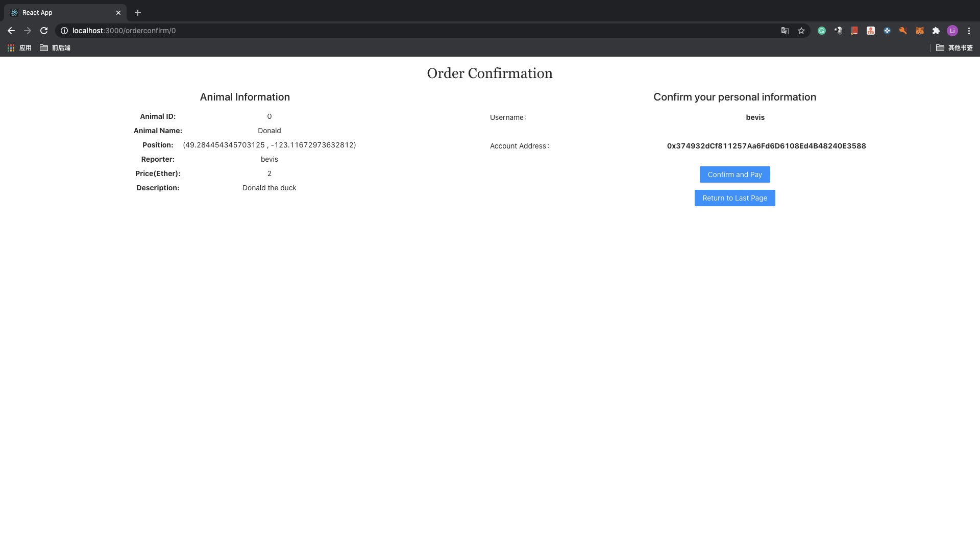980x551 pixels.
Task: Bookmark this page with the star
Action: click(801, 31)
